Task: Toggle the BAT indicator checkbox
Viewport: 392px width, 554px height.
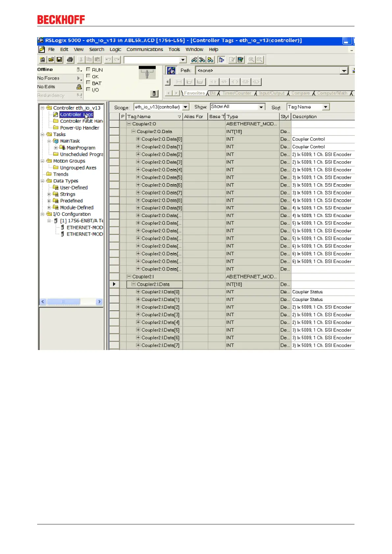Action: [x=88, y=83]
